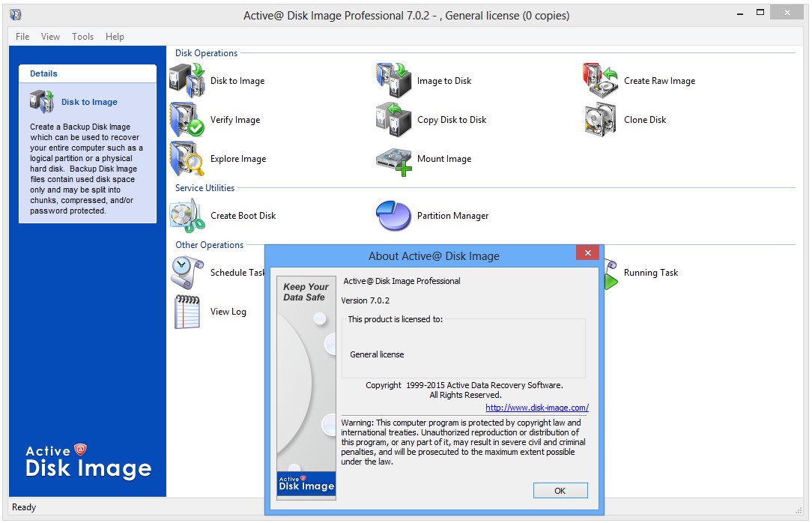
Task: Minimize the main application window
Action: pos(741,13)
